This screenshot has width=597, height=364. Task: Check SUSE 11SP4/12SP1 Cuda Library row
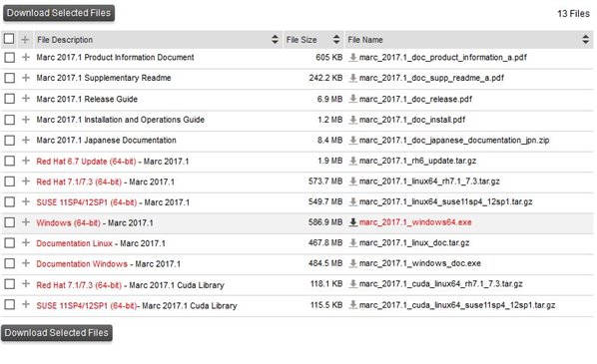10,305
